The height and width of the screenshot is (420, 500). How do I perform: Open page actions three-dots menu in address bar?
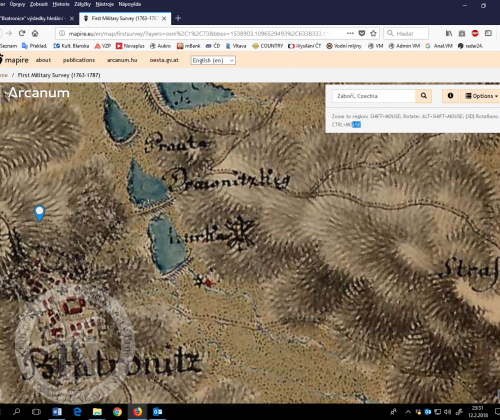pyautogui.click(x=350, y=33)
